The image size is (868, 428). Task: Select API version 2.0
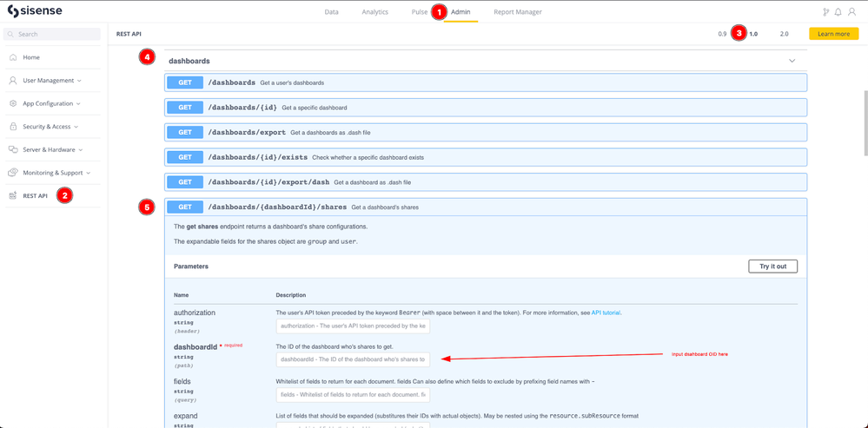784,34
